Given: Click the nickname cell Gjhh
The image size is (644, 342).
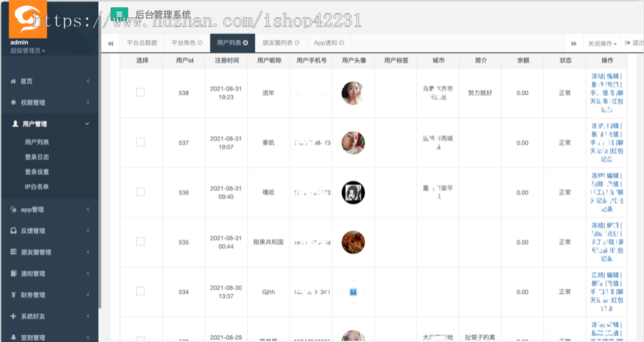Looking at the screenshot, I should [x=268, y=292].
